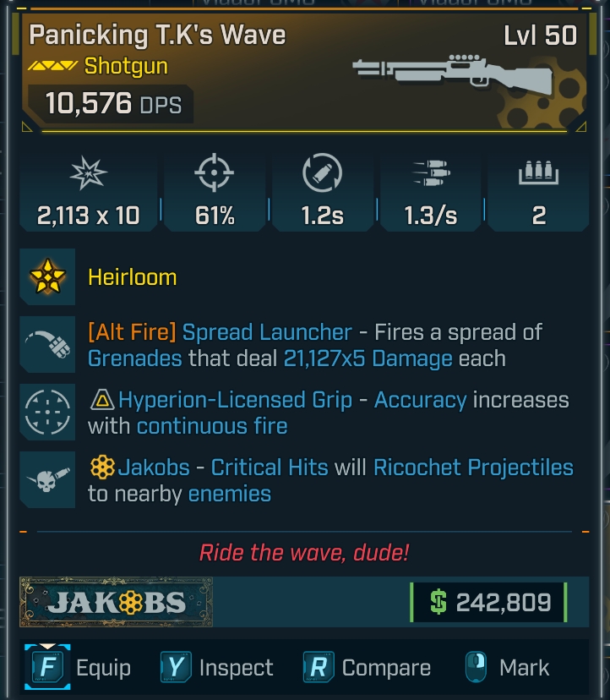Click the damage stat starburst icon
This screenshot has height=700, width=610.
click(x=89, y=176)
